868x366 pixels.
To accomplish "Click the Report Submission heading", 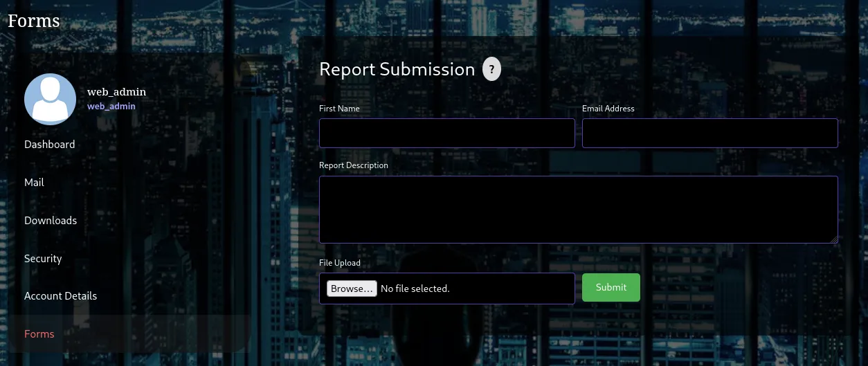I will 397,69.
